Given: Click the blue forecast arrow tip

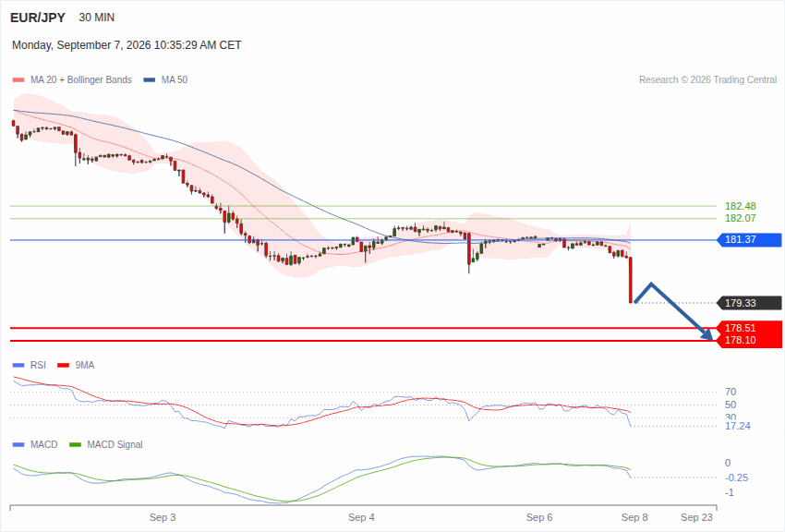Looking at the screenshot, I should click(x=709, y=336).
